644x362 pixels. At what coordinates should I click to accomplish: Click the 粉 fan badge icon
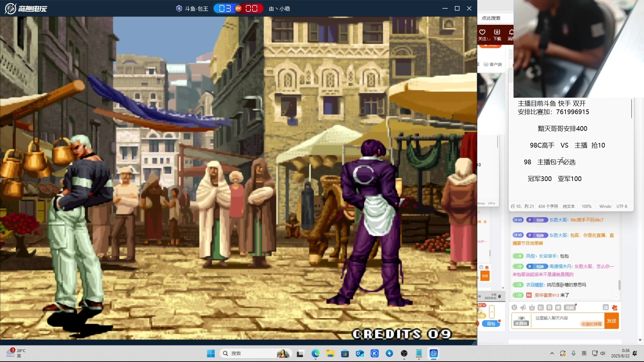point(540,307)
